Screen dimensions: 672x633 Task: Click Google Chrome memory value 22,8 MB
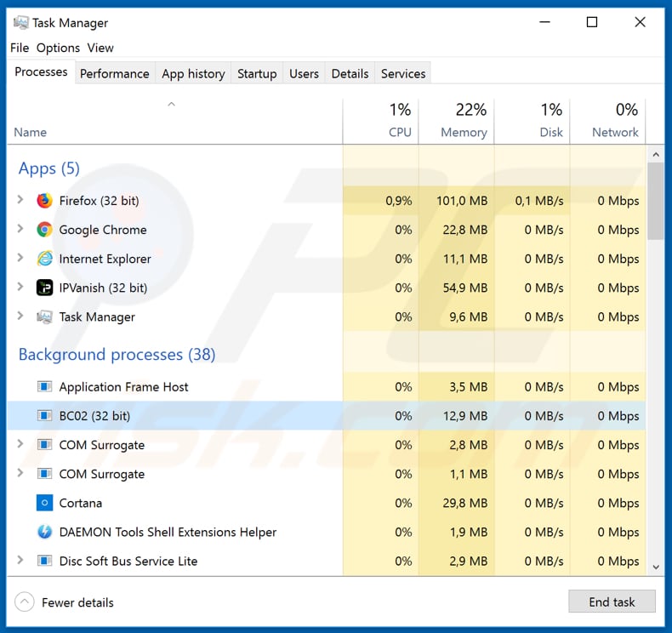(x=465, y=230)
